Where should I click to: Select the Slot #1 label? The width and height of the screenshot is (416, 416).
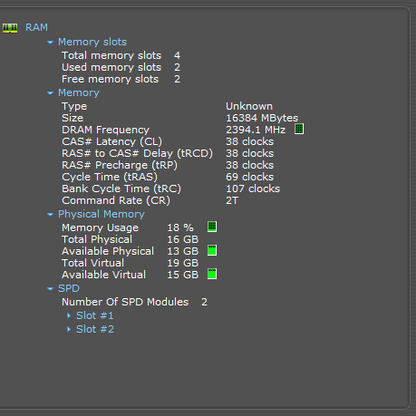click(x=95, y=316)
